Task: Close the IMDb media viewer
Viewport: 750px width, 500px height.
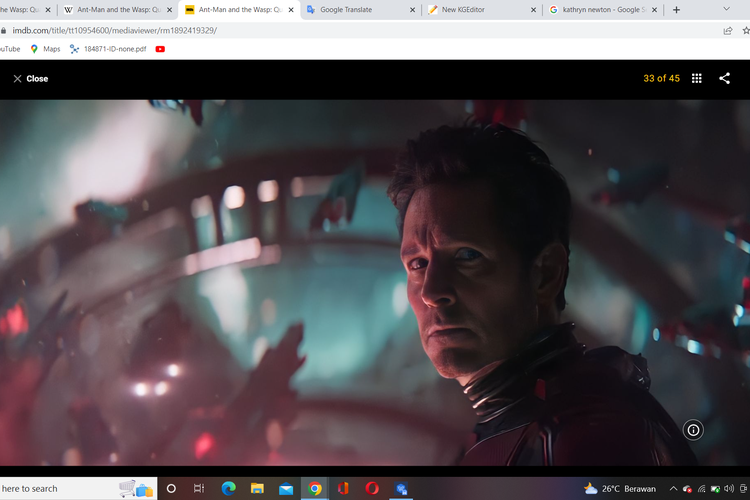Action: click(x=30, y=78)
